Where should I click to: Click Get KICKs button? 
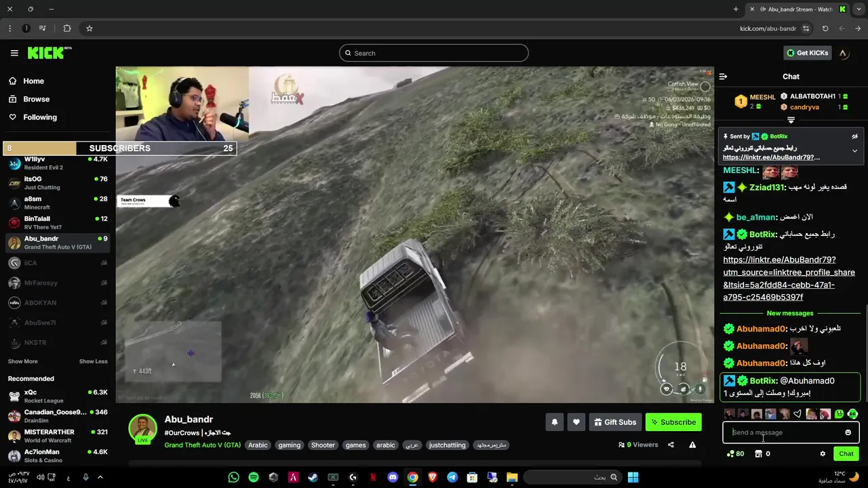click(808, 53)
